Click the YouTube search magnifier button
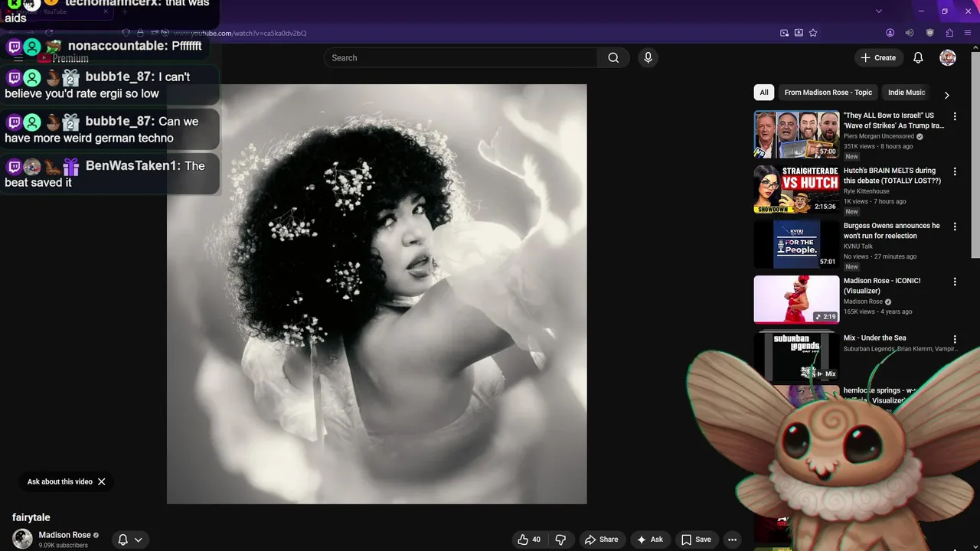 [613, 57]
